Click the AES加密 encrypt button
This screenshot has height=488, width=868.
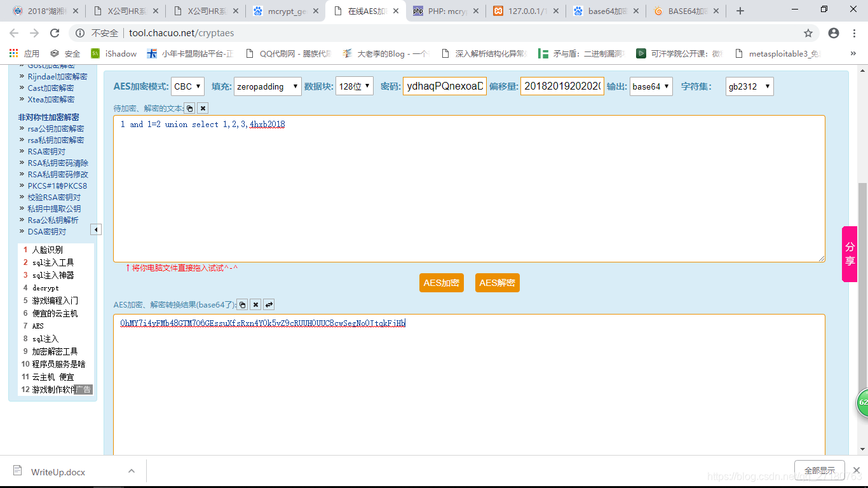pos(442,283)
